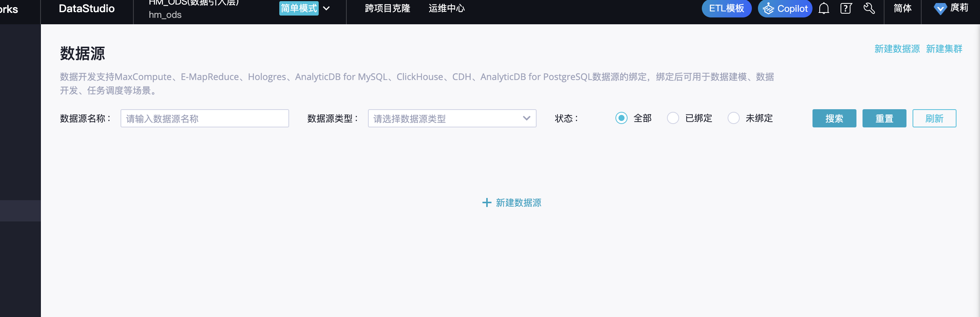The width and height of the screenshot is (980, 317).
Task: Click the Copilot button label
Action: (x=792, y=8)
